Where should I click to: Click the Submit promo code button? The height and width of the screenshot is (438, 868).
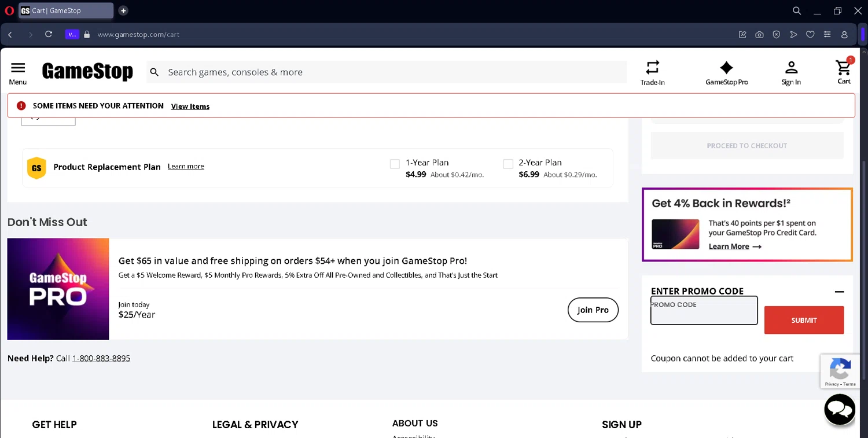point(804,320)
